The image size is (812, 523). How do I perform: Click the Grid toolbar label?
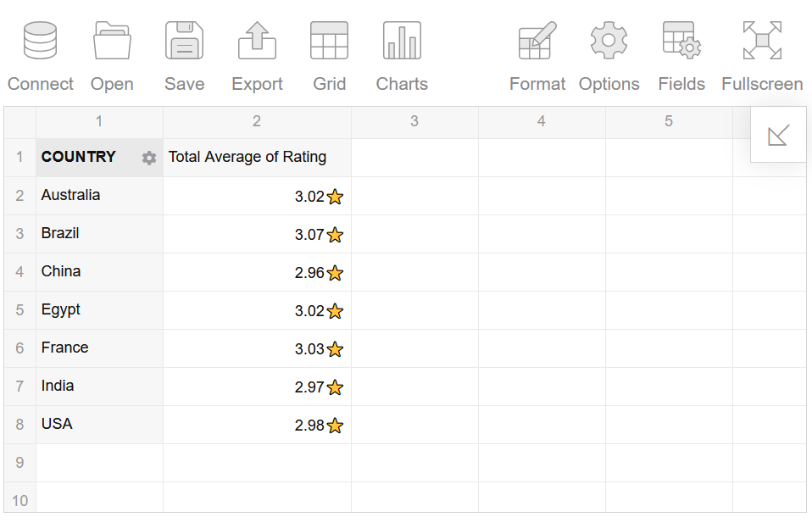click(329, 83)
